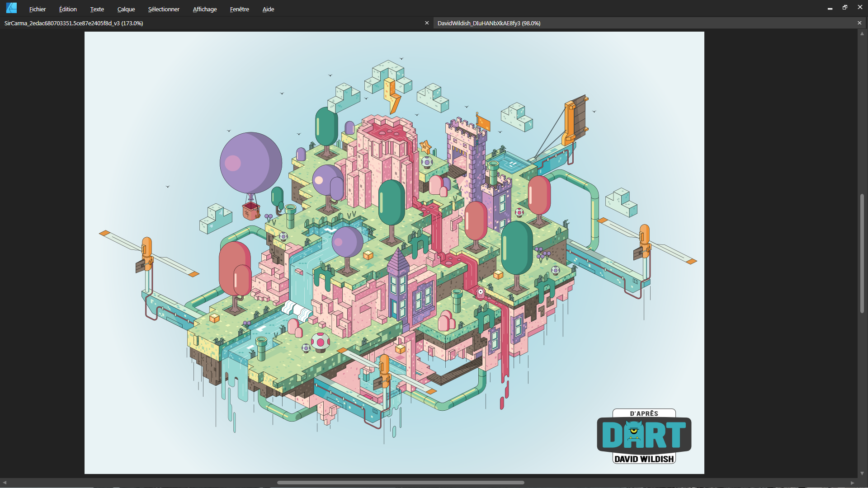Open the Affichage menu

click(x=204, y=9)
